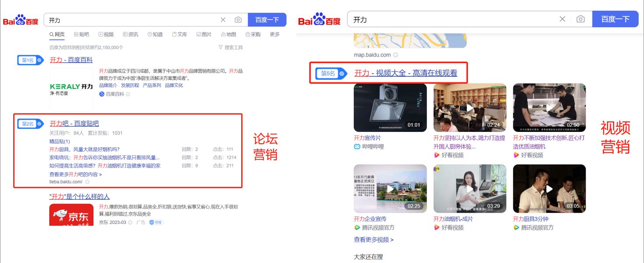The width and height of the screenshot is (644, 263).
Task: Expand 查看更多开力吧的内容 link
Action: point(75,174)
